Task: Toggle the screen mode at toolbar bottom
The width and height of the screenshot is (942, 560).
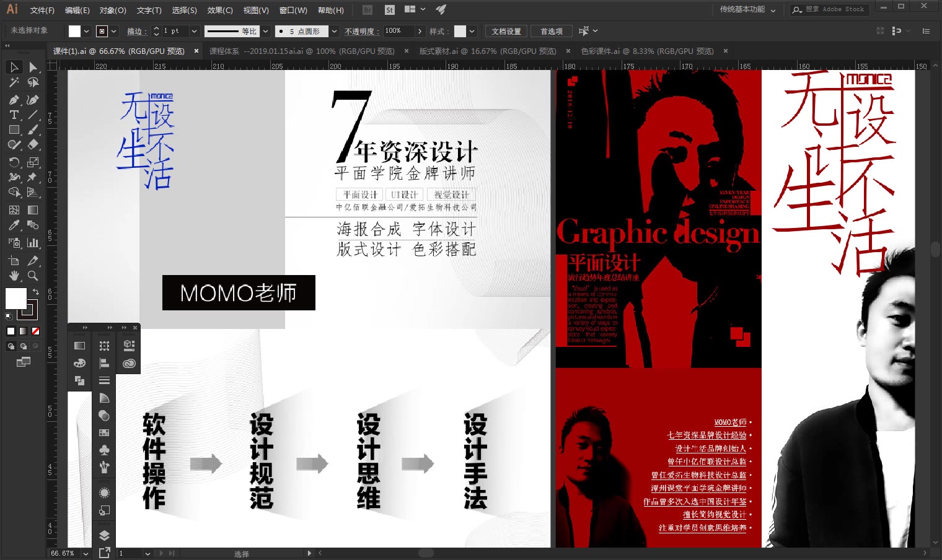Action: coord(24,362)
